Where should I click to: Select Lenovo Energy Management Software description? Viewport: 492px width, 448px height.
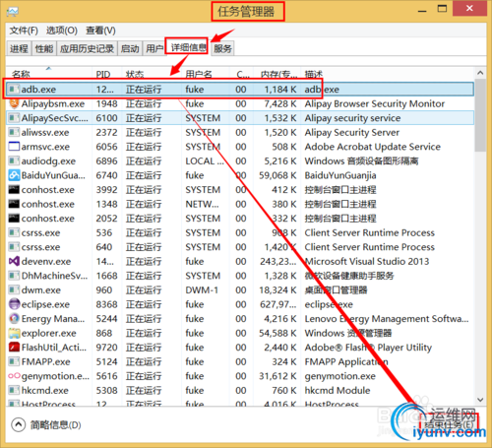click(x=387, y=319)
